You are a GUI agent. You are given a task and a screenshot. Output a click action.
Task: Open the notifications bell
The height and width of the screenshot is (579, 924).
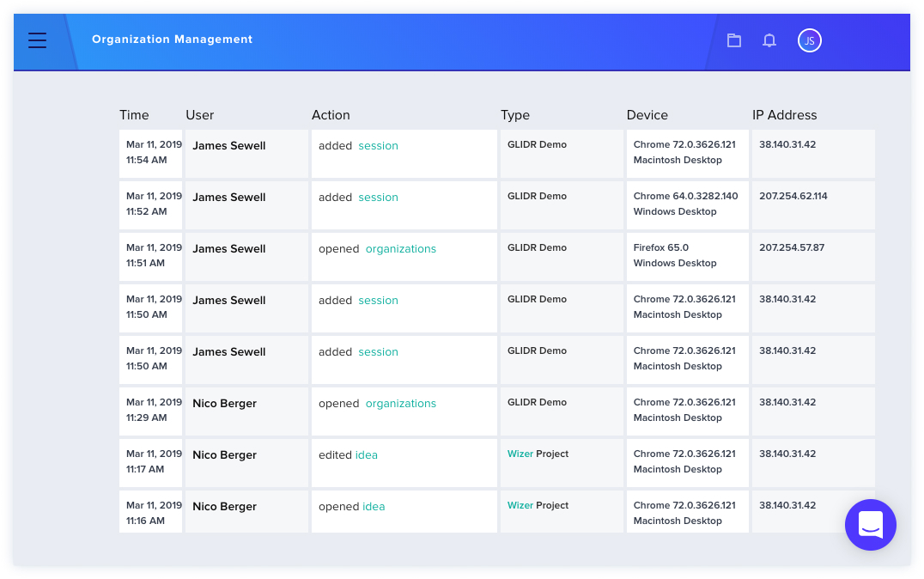(x=769, y=40)
